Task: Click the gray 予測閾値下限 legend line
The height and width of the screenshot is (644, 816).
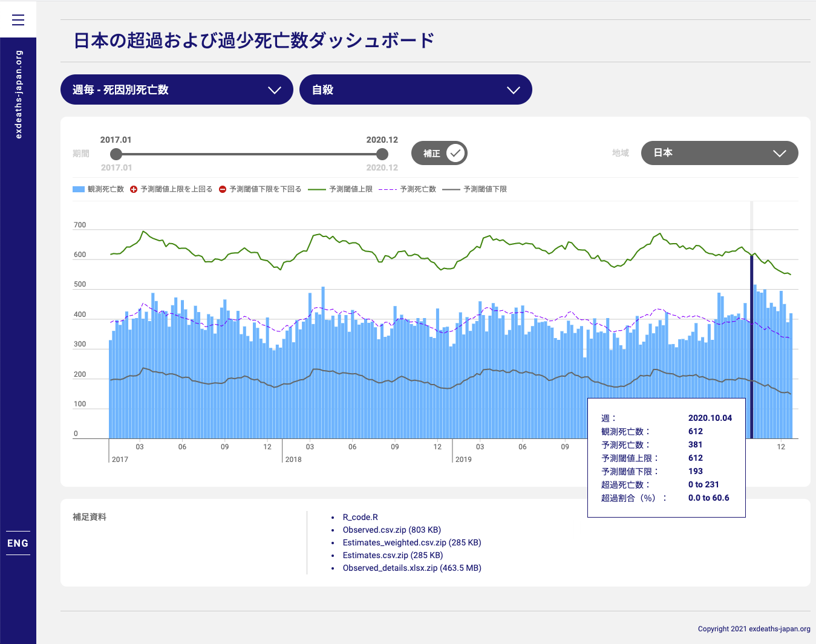Action: (451, 189)
